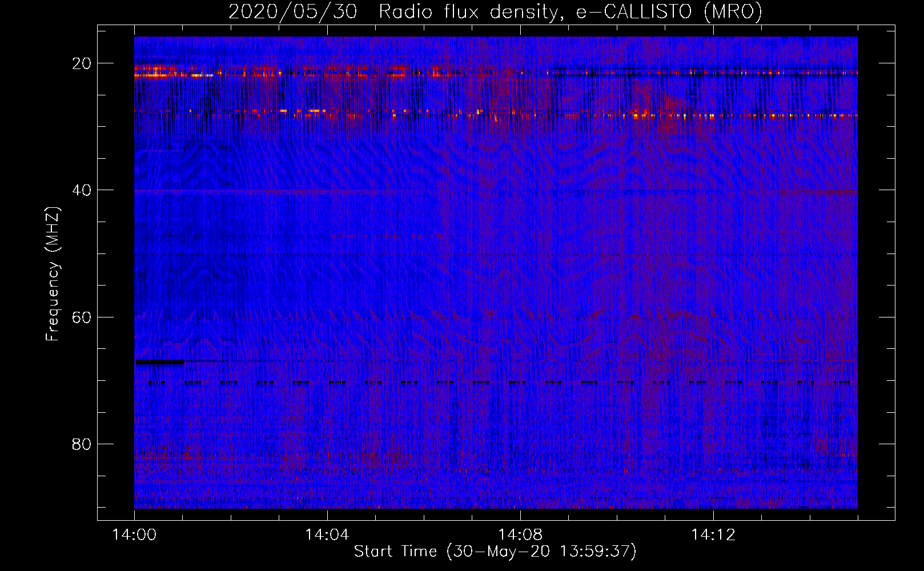Click the '14:12' time tick label
This screenshot has height=571, width=924.
[713, 534]
